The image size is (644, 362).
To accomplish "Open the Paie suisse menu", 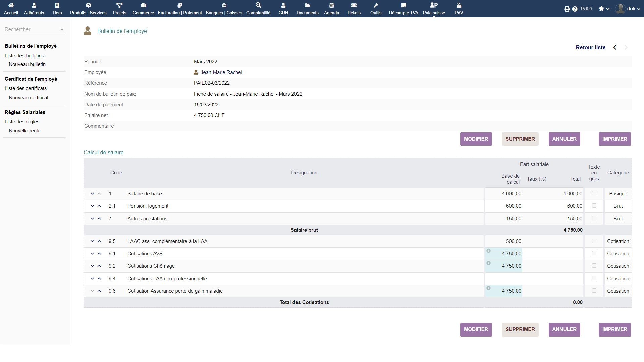I will [434, 9].
